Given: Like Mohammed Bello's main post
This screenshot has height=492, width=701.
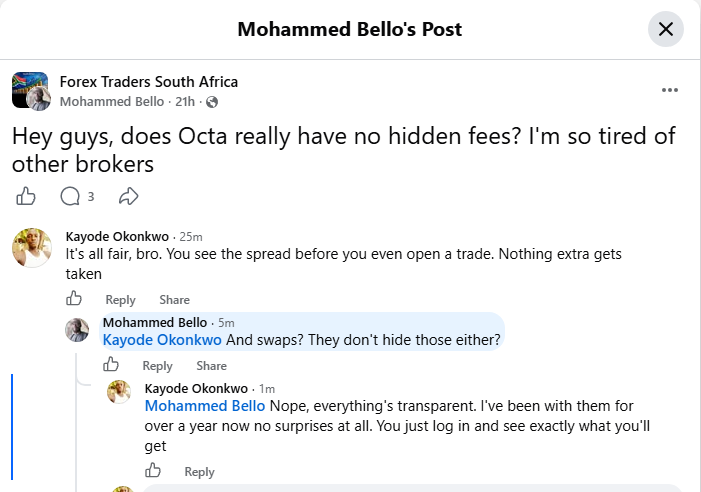Looking at the screenshot, I should coord(26,196).
